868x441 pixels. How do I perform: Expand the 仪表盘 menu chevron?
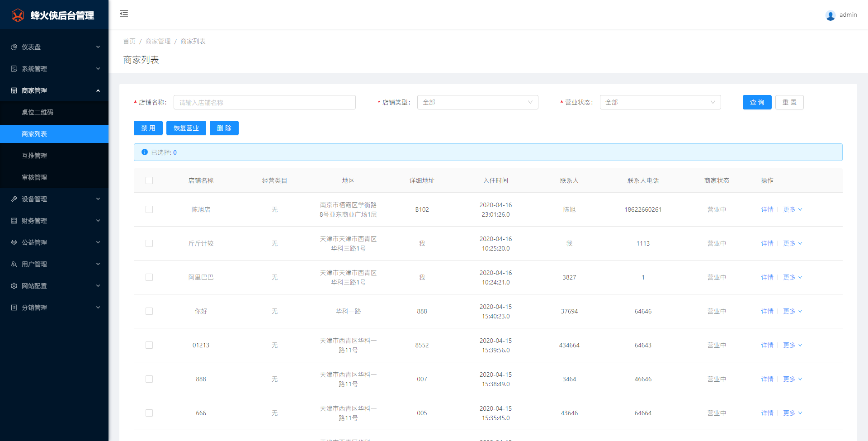98,47
